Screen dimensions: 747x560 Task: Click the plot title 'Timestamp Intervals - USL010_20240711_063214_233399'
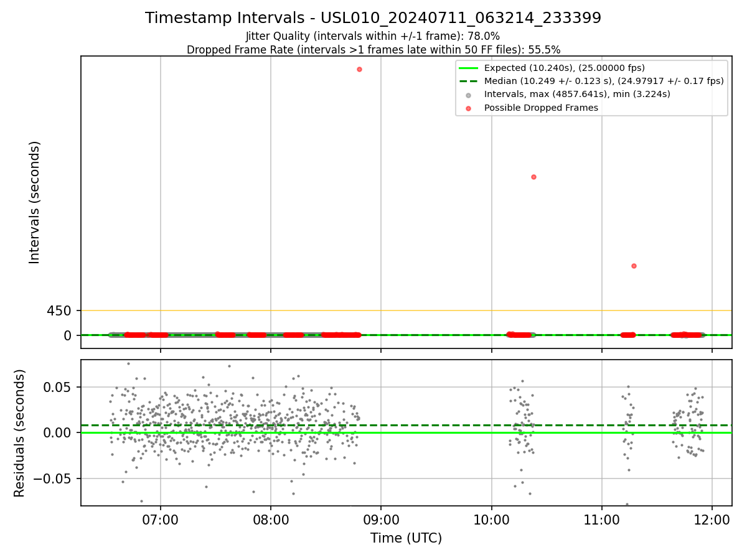(373, 18)
